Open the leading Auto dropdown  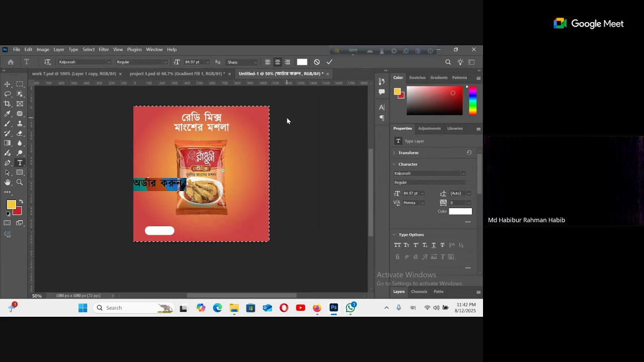[469, 193]
